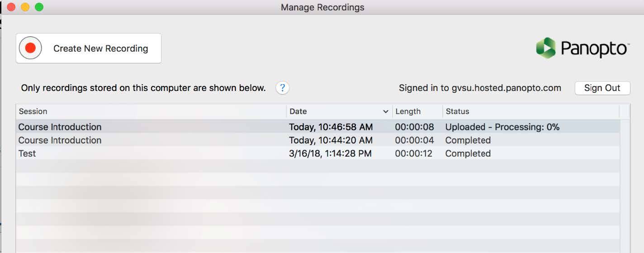Select the Course Introduction 10:46:58 AM recording
This screenshot has width=644, height=253.
click(x=60, y=127)
